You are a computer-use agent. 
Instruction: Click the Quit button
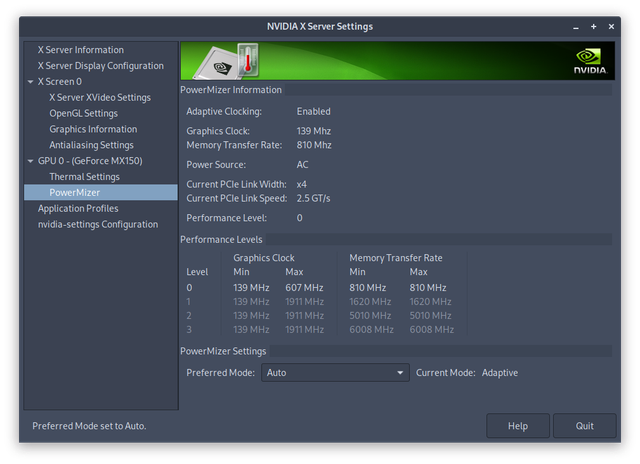584,426
